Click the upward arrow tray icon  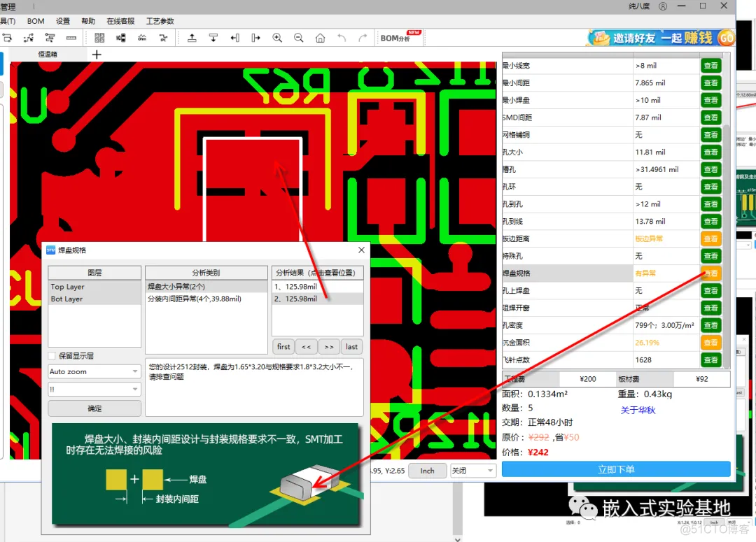click(192, 38)
